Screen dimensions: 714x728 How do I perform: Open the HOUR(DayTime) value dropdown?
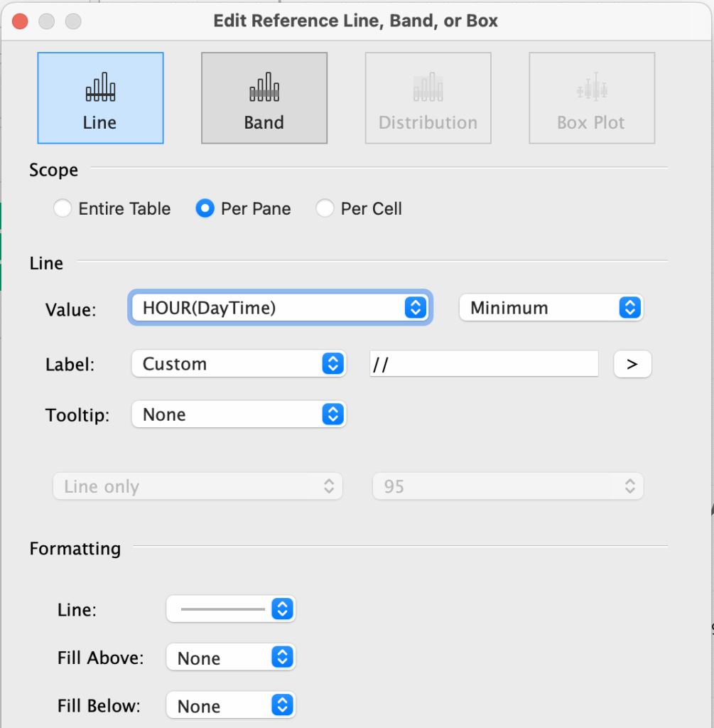pyautogui.click(x=279, y=308)
